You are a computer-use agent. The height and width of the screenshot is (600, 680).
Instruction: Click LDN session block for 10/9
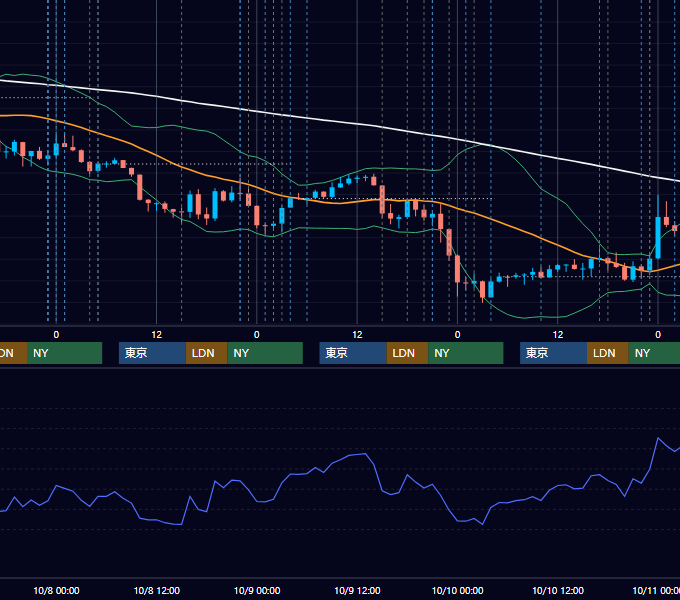[407, 353]
